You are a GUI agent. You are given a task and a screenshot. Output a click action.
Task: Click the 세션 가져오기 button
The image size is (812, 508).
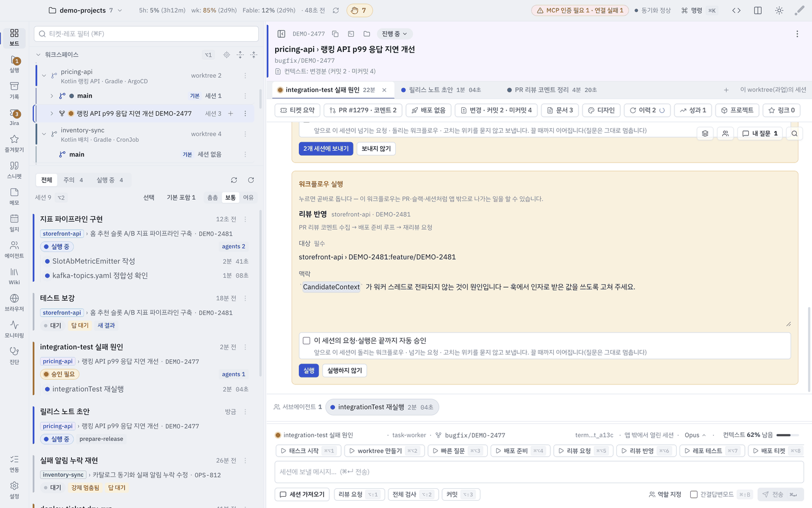302,494
